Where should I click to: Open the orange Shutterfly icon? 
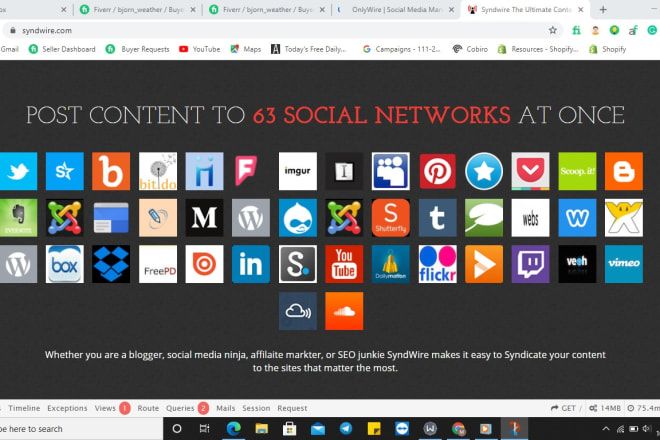[391, 218]
